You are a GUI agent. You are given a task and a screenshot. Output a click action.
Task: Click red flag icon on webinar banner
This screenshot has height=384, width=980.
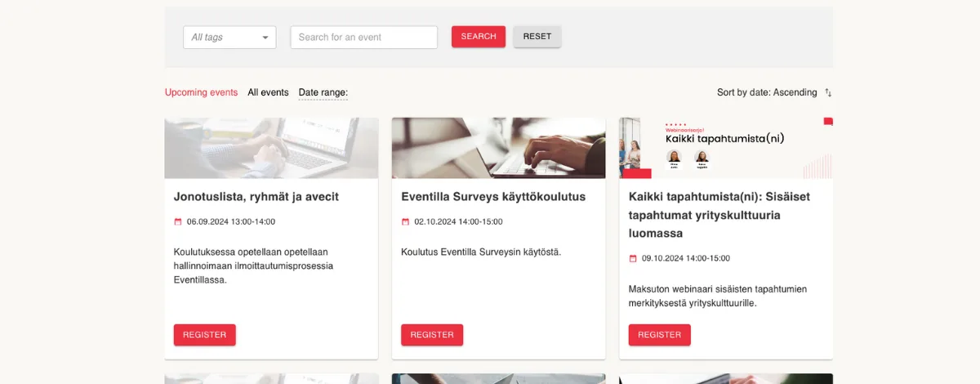(828, 122)
